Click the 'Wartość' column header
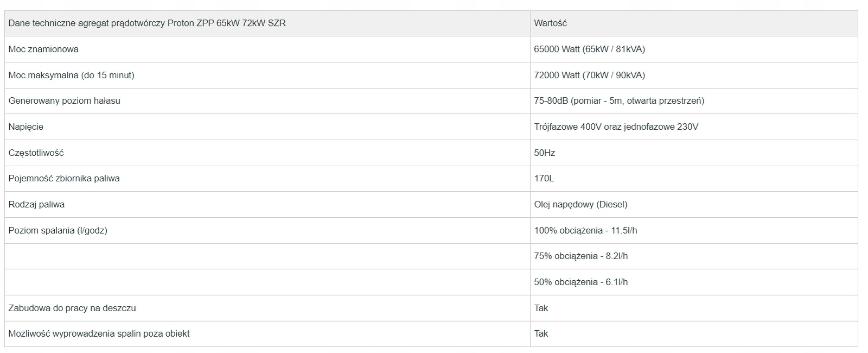 point(550,23)
